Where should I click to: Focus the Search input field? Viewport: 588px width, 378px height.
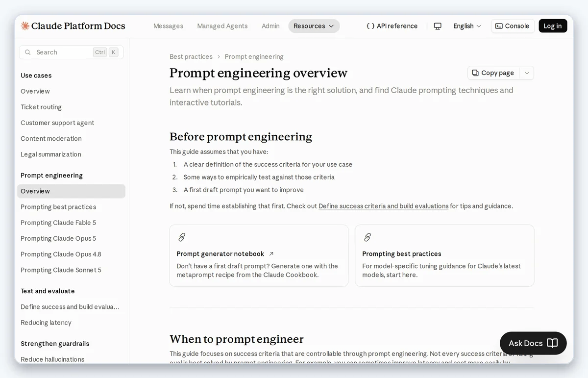pos(71,52)
